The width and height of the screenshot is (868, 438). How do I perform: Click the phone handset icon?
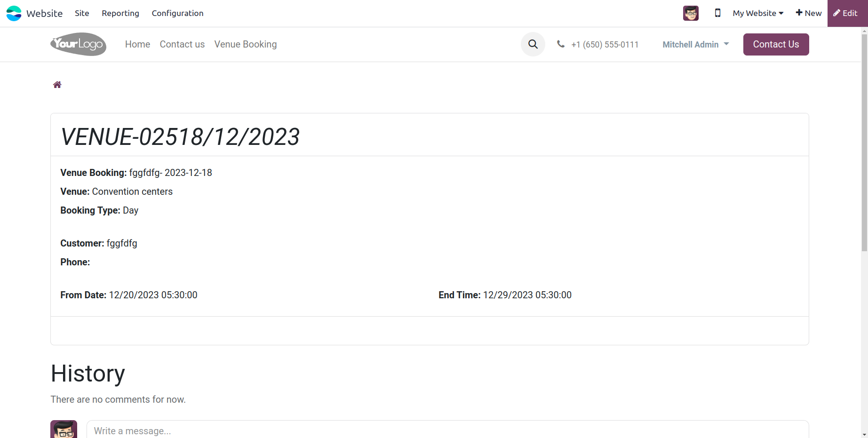[561, 44]
